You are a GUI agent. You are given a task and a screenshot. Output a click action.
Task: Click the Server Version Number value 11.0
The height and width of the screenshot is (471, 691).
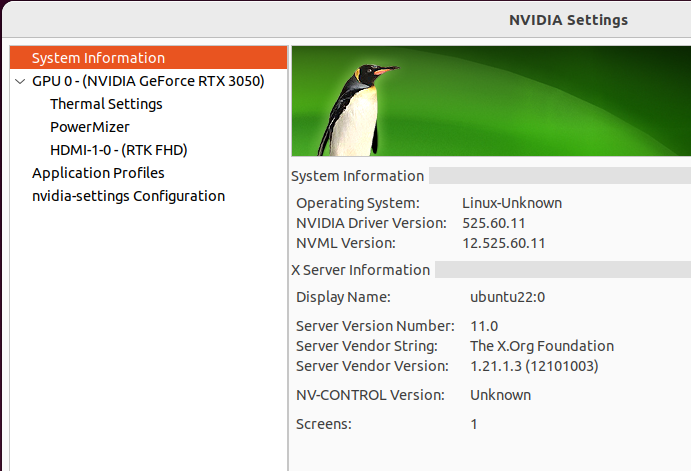pos(484,326)
